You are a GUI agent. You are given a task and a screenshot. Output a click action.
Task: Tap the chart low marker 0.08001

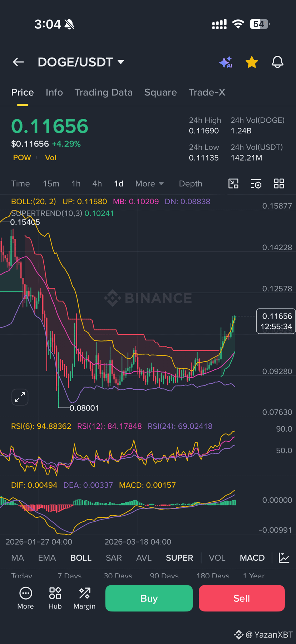(x=84, y=408)
